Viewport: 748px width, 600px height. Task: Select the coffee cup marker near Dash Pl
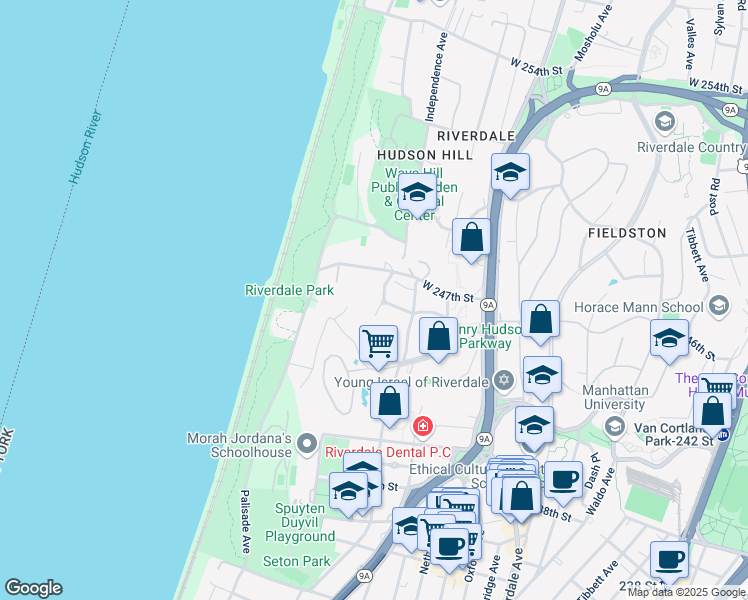pyautogui.click(x=563, y=483)
